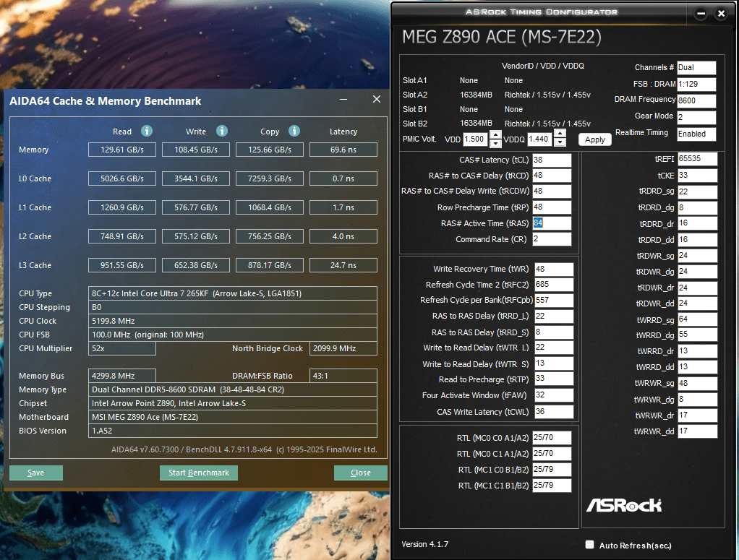Open Read benchmark info icon
739x560 pixels.
click(x=147, y=131)
